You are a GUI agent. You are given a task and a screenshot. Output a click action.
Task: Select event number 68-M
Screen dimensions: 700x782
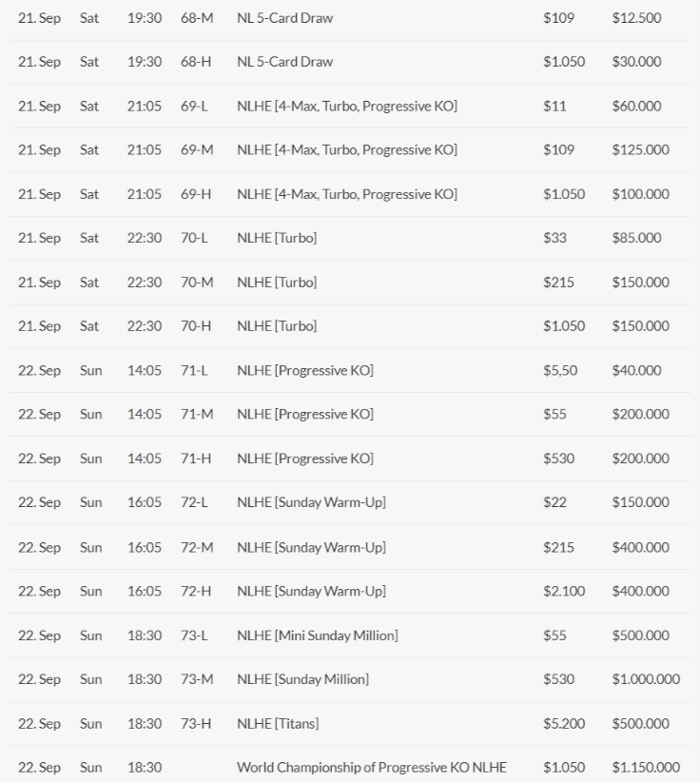[197, 18]
